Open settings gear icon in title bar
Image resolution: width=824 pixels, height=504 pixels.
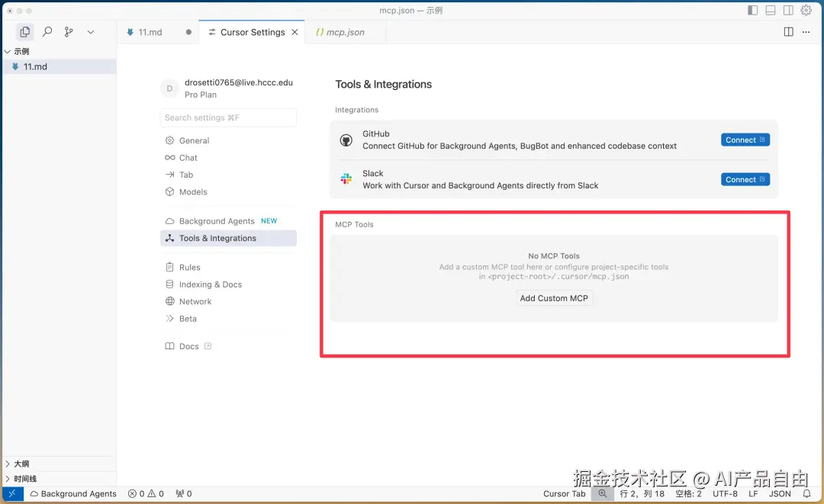tap(806, 10)
